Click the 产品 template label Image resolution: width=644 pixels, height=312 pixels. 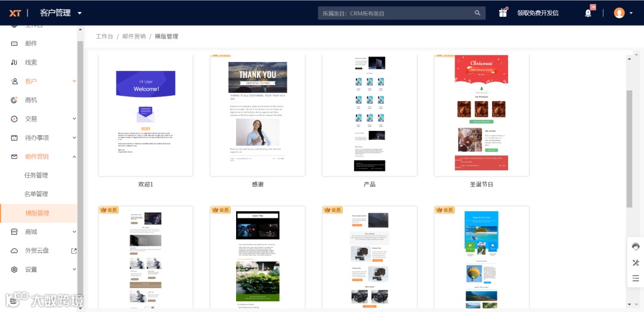(x=370, y=185)
